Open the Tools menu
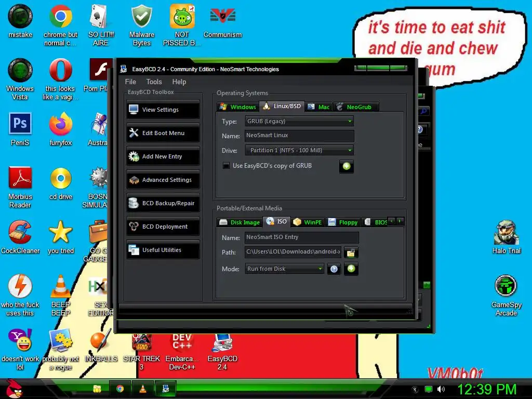 [154, 82]
